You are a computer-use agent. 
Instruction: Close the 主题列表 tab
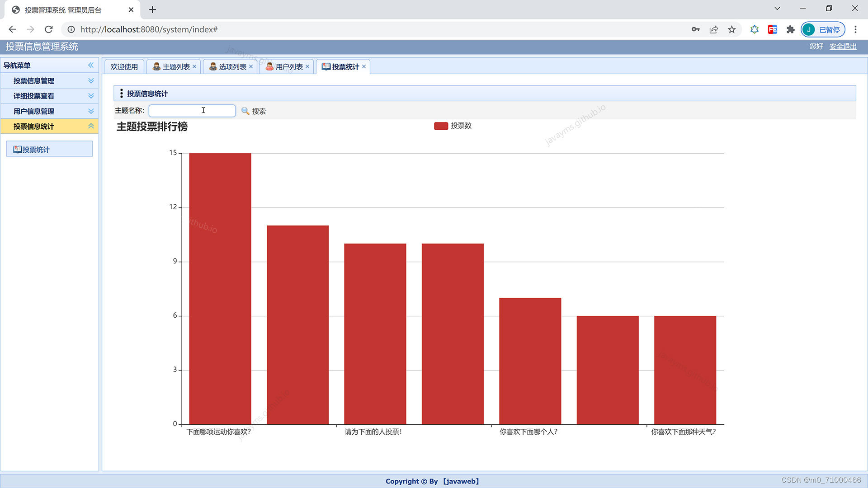click(194, 66)
